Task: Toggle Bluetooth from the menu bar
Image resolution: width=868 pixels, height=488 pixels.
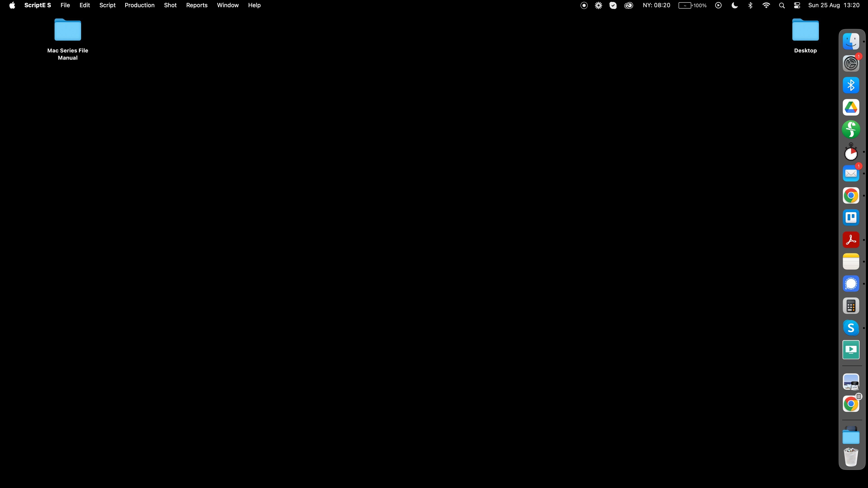Action: [750, 5]
